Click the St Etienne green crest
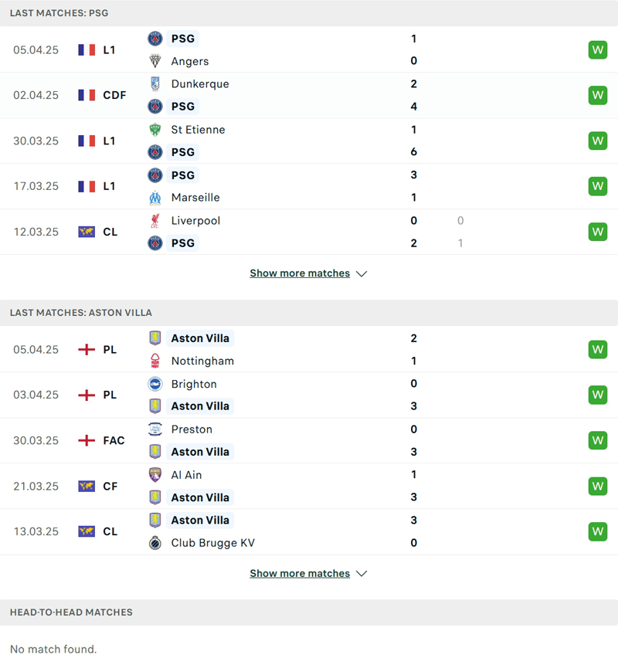The image size is (618, 672). coord(154,130)
